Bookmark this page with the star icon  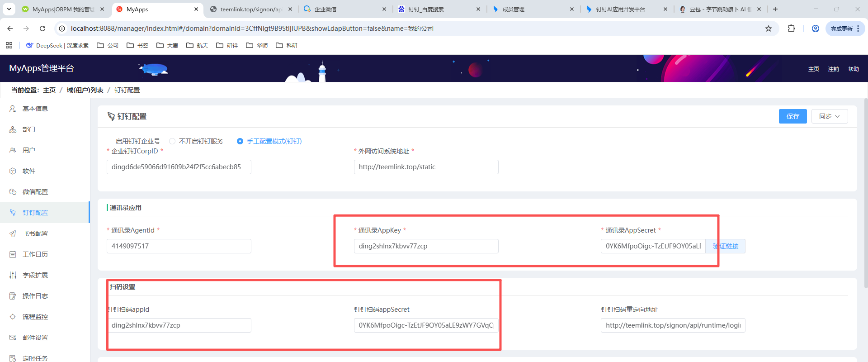point(769,29)
